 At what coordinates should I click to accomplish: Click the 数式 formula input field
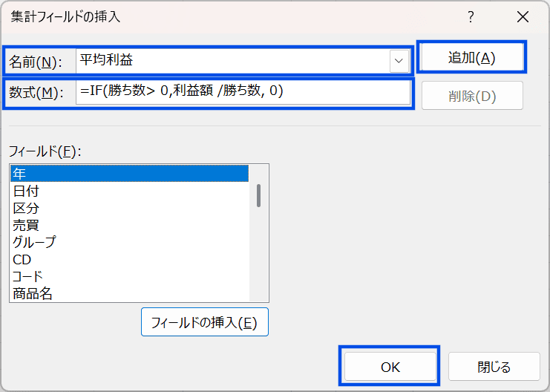tap(243, 92)
